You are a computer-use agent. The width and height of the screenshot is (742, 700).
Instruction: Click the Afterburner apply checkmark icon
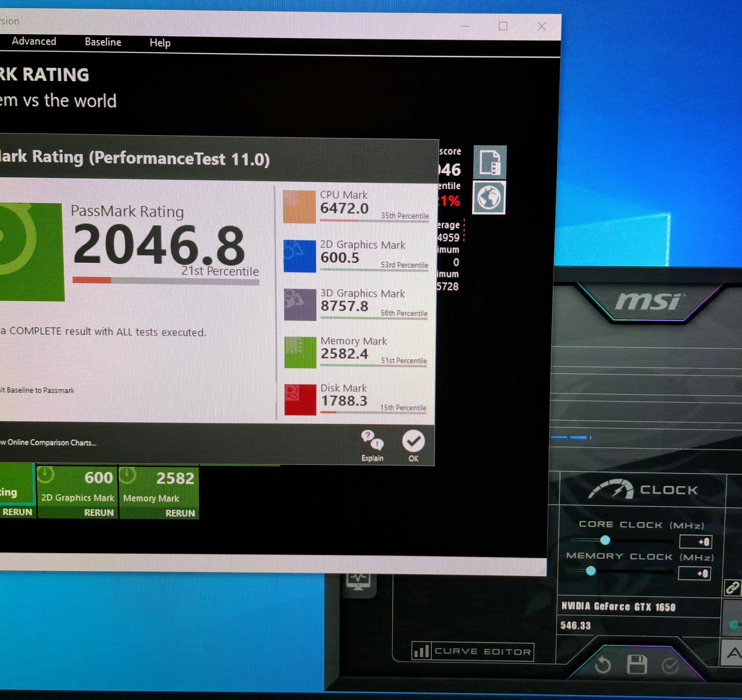[x=670, y=666]
